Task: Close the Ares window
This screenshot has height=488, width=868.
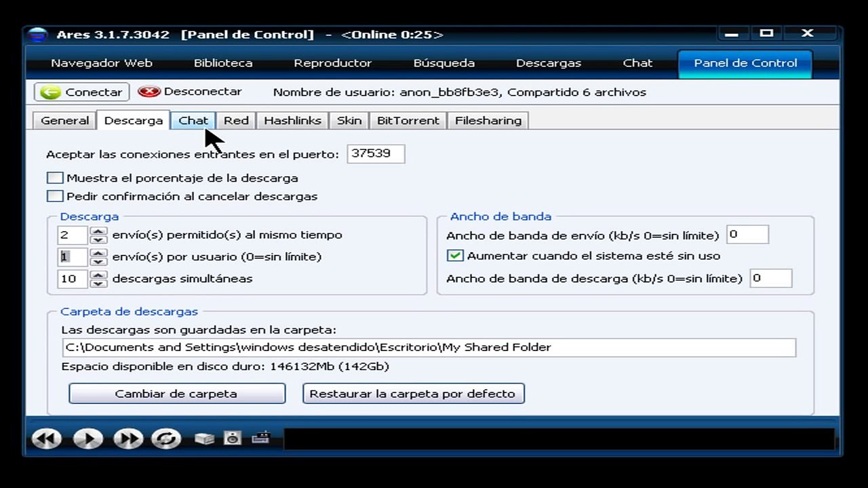Action: tap(807, 33)
